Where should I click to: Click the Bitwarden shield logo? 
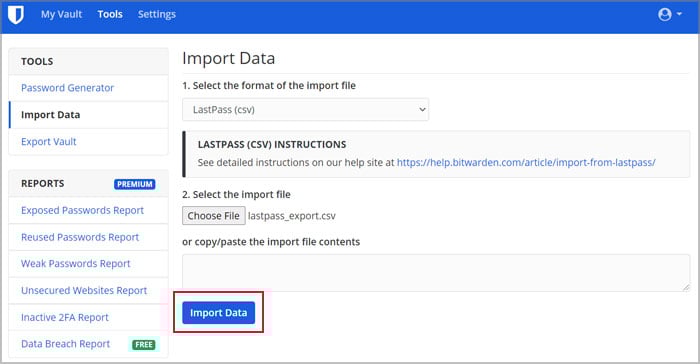[x=16, y=14]
